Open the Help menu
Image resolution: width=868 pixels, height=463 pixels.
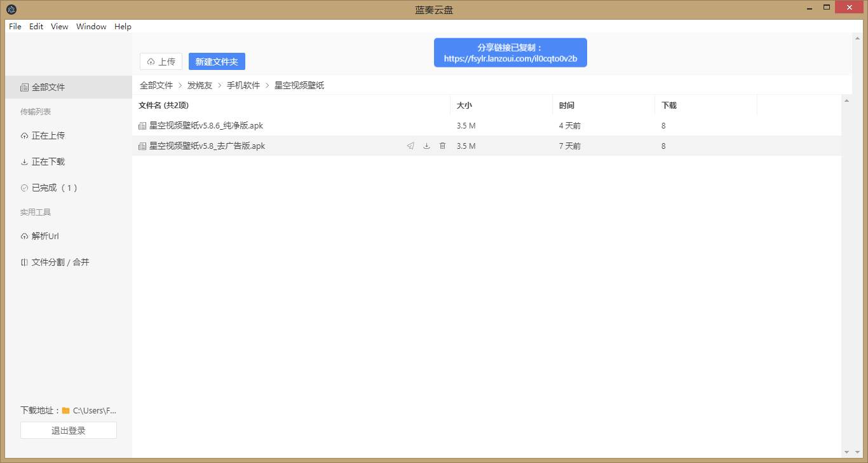point(123,27)
